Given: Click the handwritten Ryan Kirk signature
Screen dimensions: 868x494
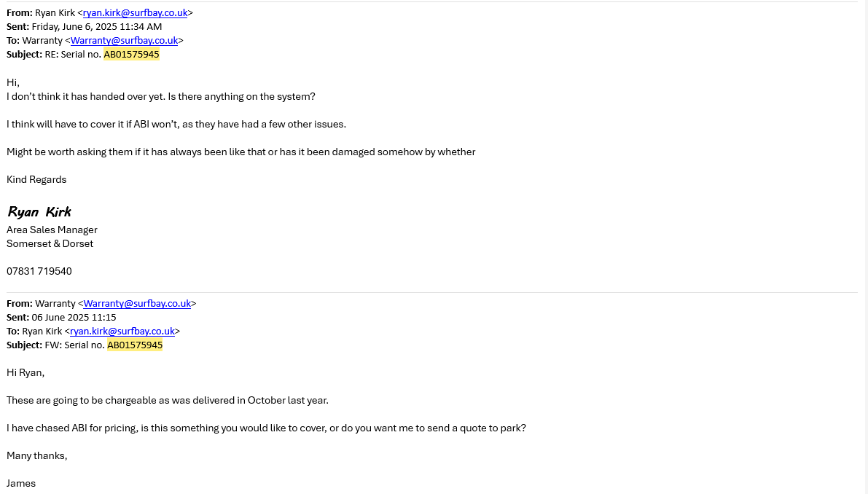Looking at the screenshot, I should [39, 212].
